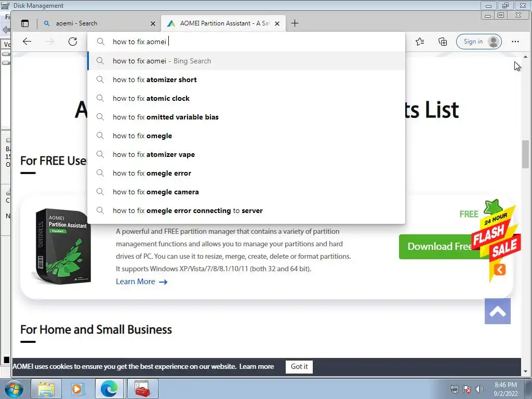Go back to the previous page
This screenshot has height=399, width=532.
click(x=27, y=42)
